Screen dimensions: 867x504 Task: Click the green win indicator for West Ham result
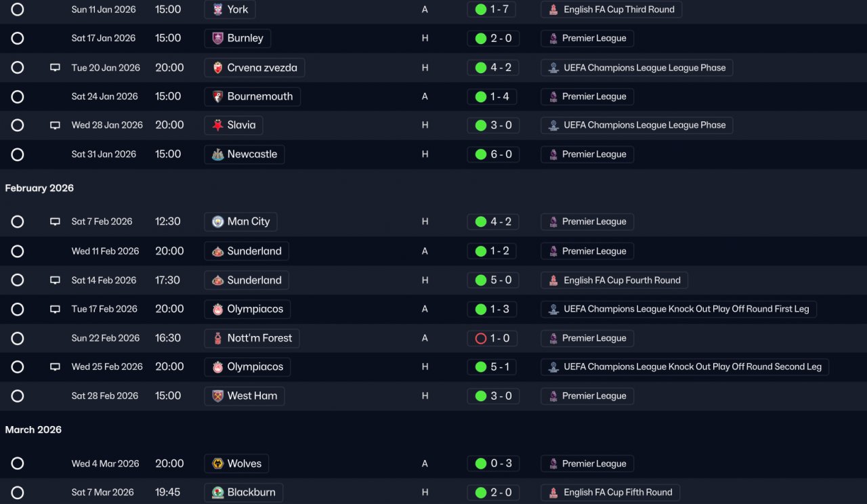coord(481,396)
